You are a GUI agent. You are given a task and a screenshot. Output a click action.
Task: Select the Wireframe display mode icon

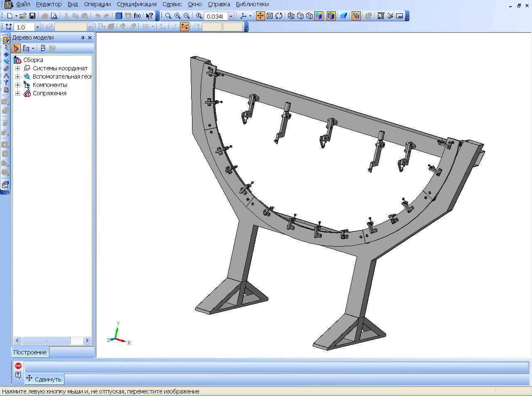291,16
